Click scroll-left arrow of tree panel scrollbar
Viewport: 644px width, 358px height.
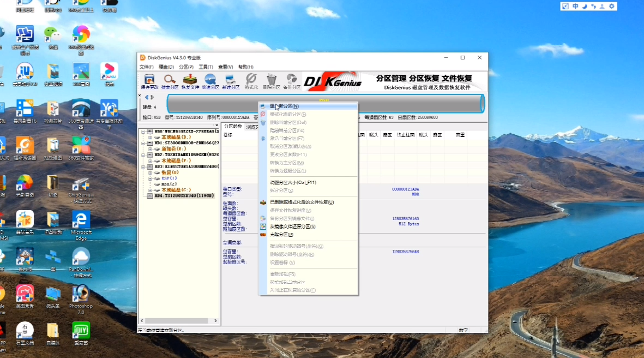click(142, 320)
